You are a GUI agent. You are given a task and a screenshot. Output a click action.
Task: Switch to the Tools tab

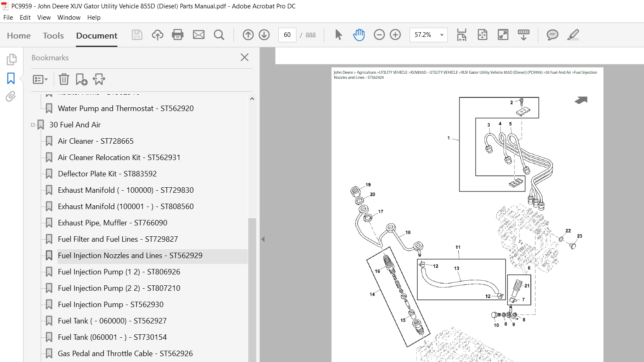click(53, 36)
